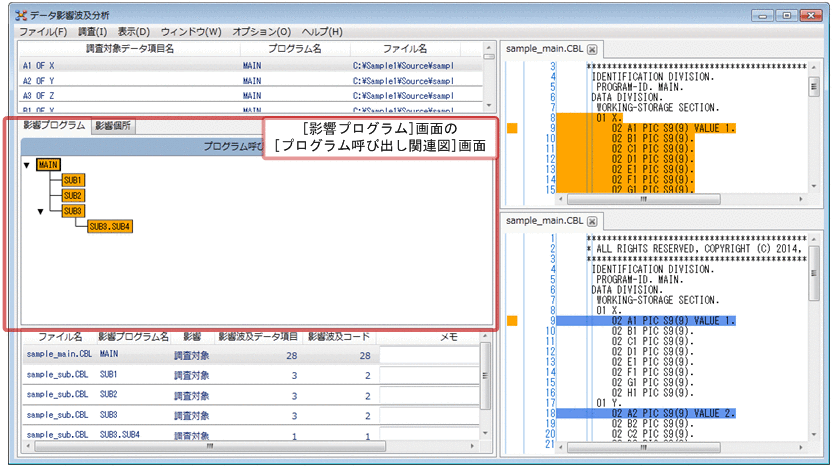Viewport: 833px width, 468px height.
Task: Close the lower sample_main.CBL tab
Action: pos(592,222)
